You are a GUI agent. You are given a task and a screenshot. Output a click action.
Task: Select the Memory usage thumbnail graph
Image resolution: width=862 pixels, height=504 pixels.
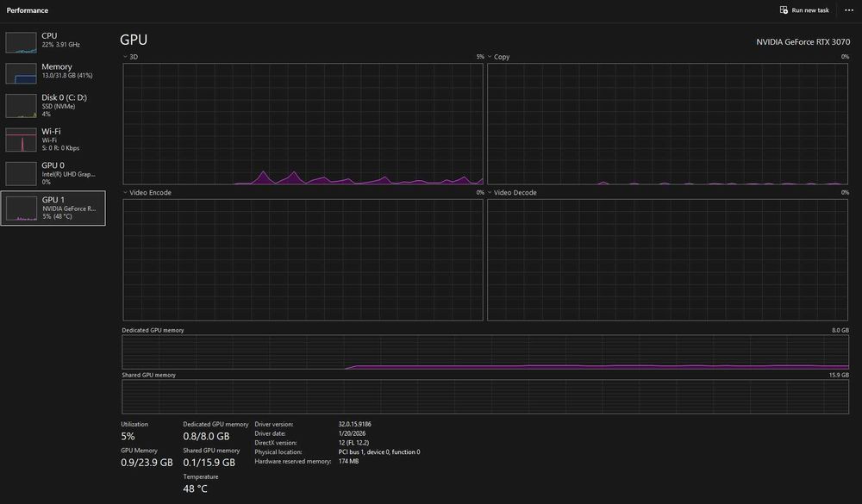(x=21, y=73)
